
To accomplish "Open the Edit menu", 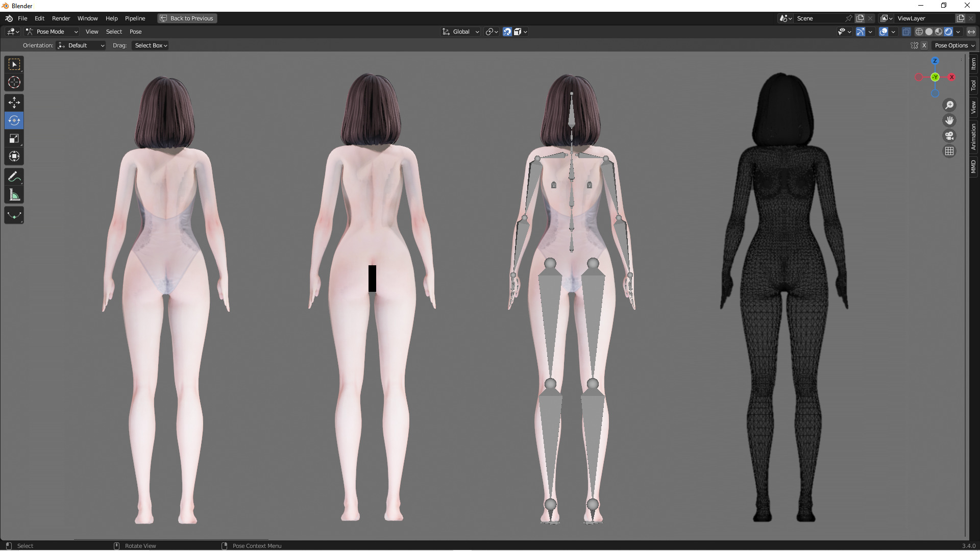I will (39, 18).
